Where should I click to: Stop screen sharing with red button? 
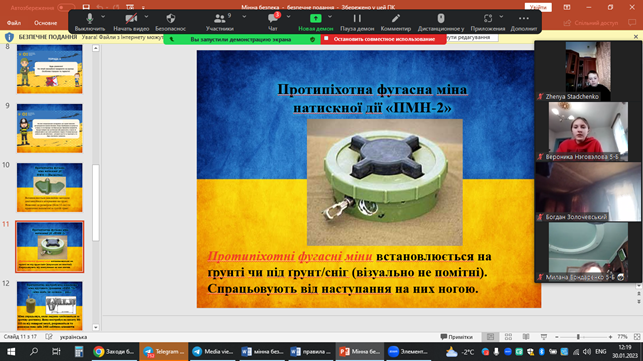[x=383, y=39]
